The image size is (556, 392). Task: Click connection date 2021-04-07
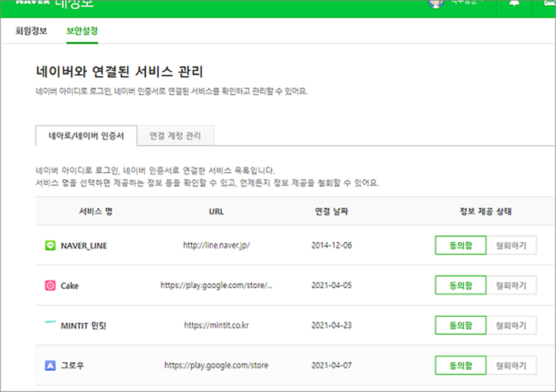pyautogui.click(x=332, y=366)
